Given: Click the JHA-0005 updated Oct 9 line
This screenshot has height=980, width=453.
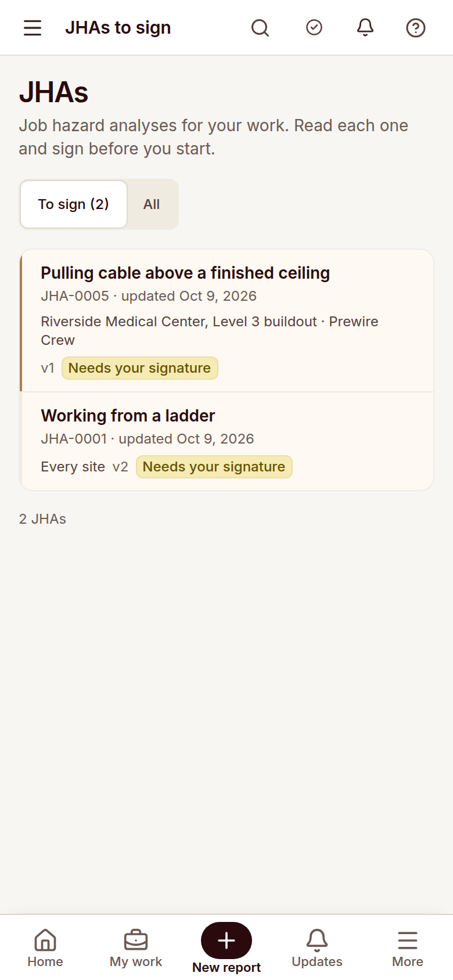Looking at the screenshot, I should [x=149, y=296].
